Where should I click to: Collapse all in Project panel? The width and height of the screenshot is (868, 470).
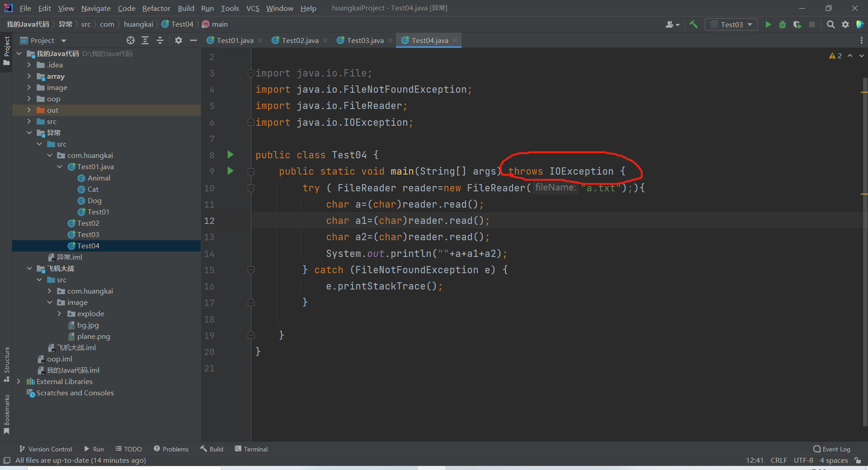[160, 40]
